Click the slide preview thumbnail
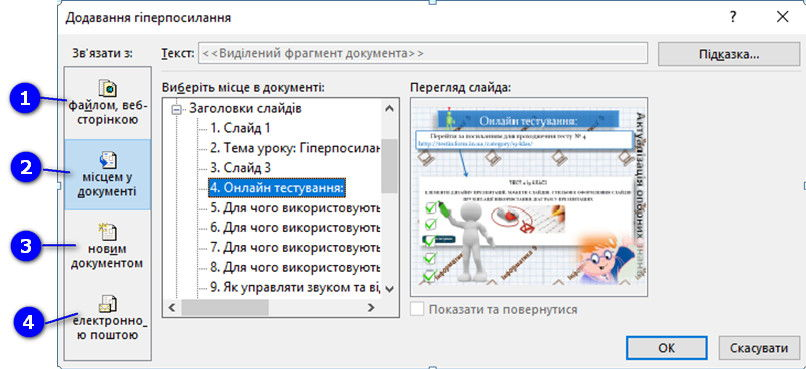The height and width of the screenshot is (369, 806). (x=528, y=197)
